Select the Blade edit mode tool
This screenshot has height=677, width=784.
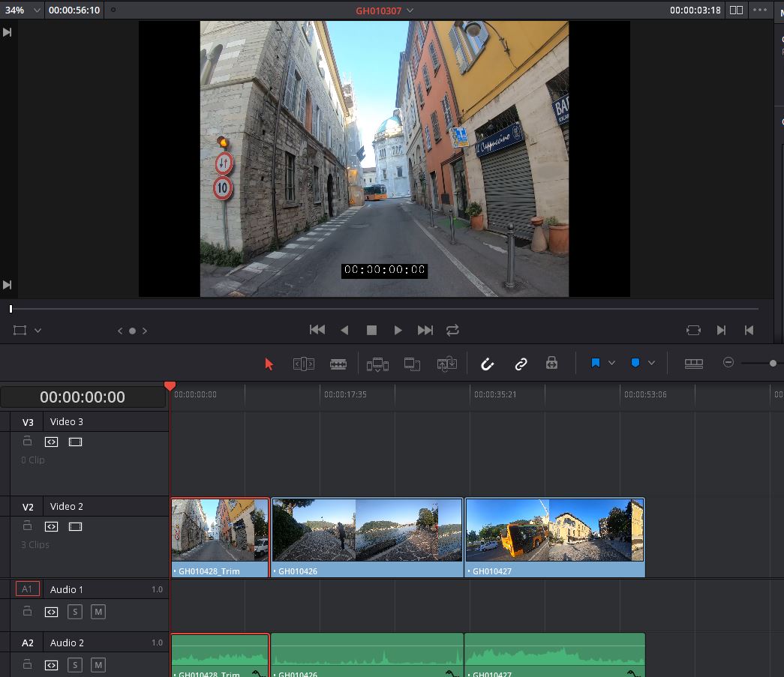338,364
